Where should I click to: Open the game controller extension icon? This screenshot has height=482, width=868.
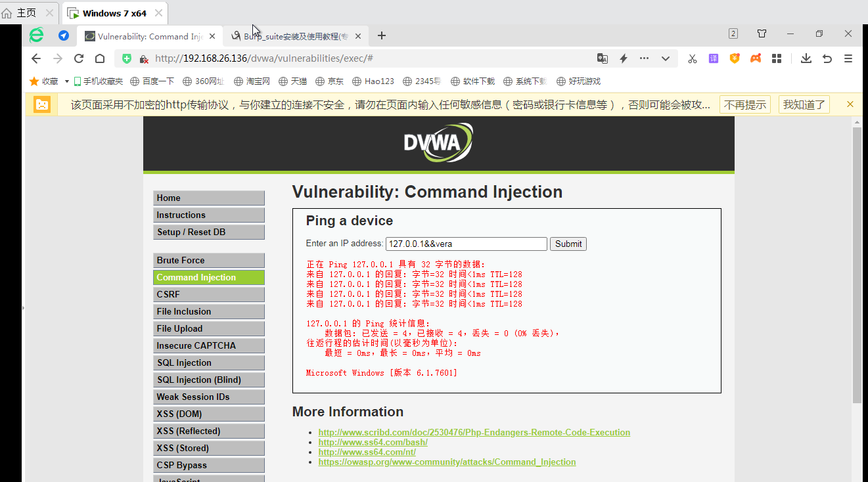(x=756, y=58)
